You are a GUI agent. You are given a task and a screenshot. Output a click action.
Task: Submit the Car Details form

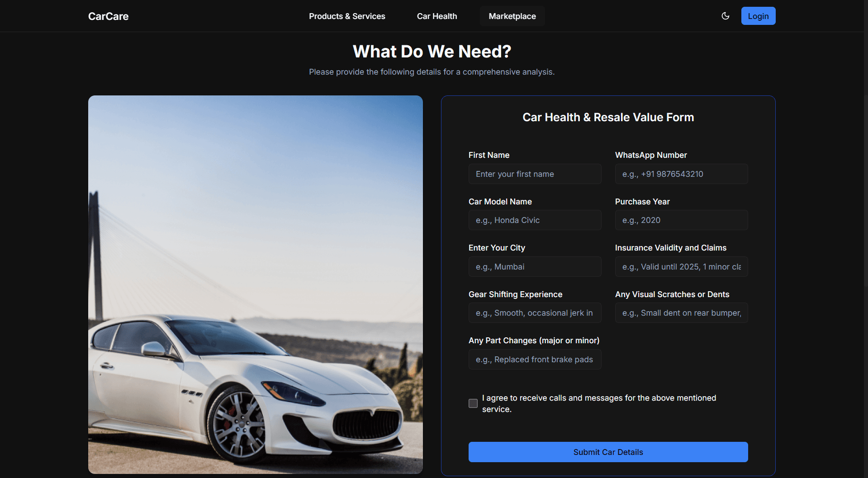[608, 452]
